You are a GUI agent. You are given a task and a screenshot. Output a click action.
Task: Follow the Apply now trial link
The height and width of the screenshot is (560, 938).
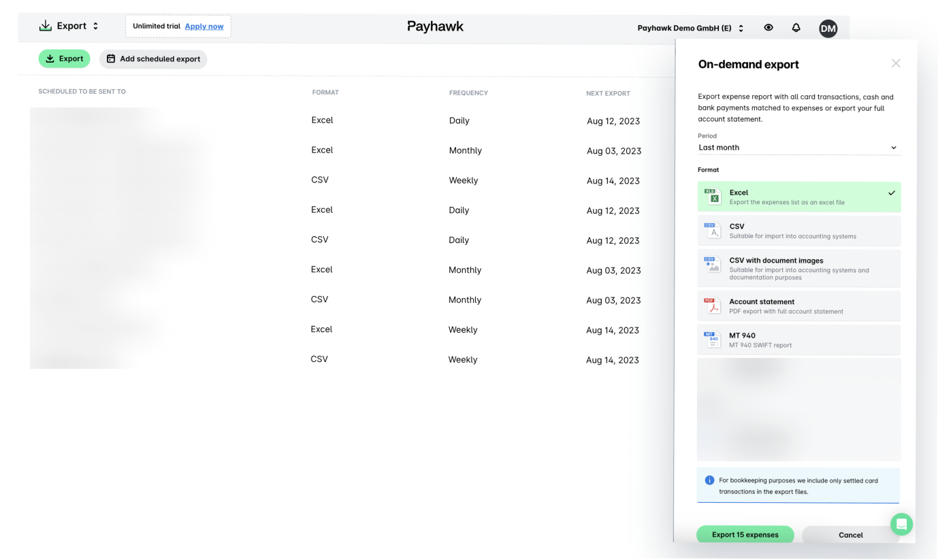[204, 26]
